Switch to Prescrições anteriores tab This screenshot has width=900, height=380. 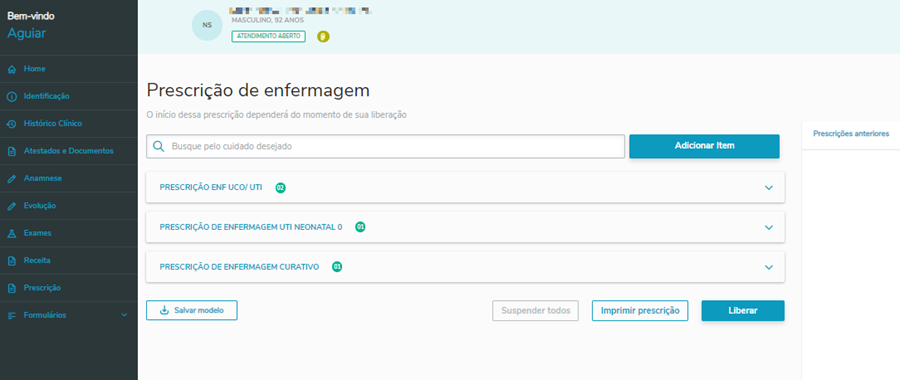(x=851, y=134)
